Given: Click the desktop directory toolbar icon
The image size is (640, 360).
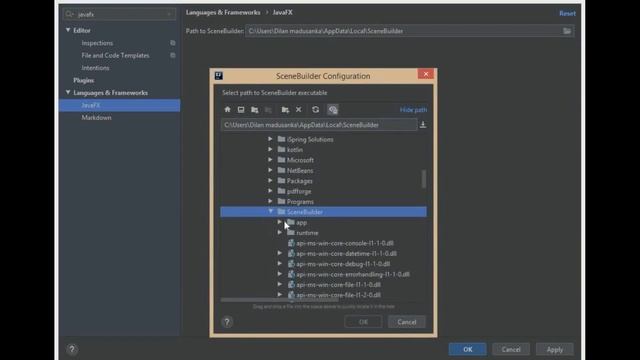Looking at the screenshot, I should pos(241,109).
